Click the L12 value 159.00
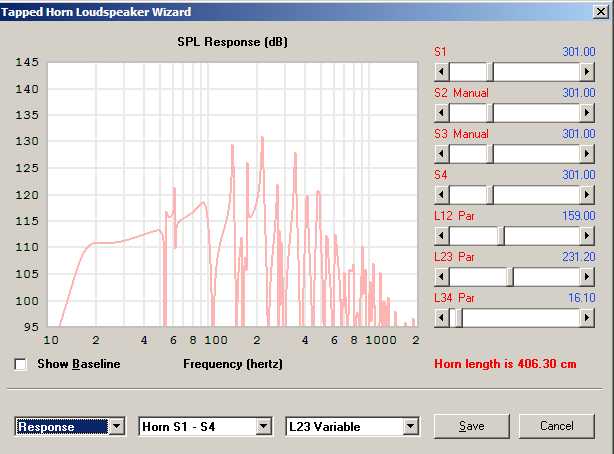This screenshot has height=454, width=614. pos(578,216)
